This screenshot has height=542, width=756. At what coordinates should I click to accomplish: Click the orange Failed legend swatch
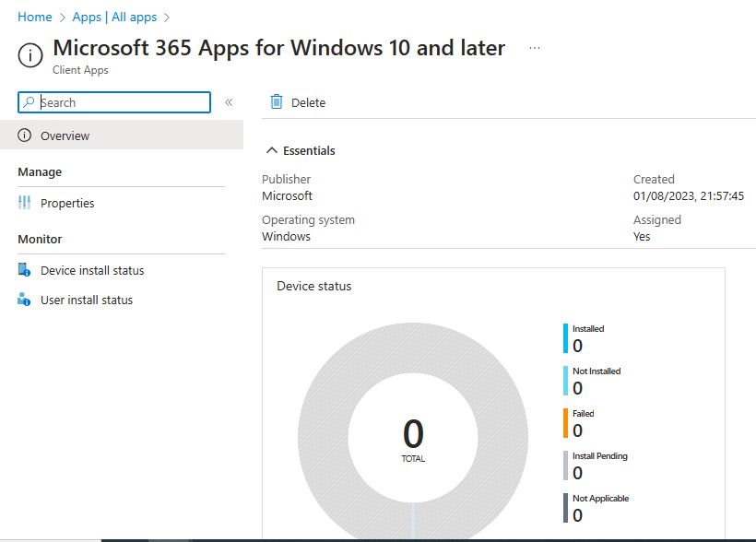[x=566, y=423]
